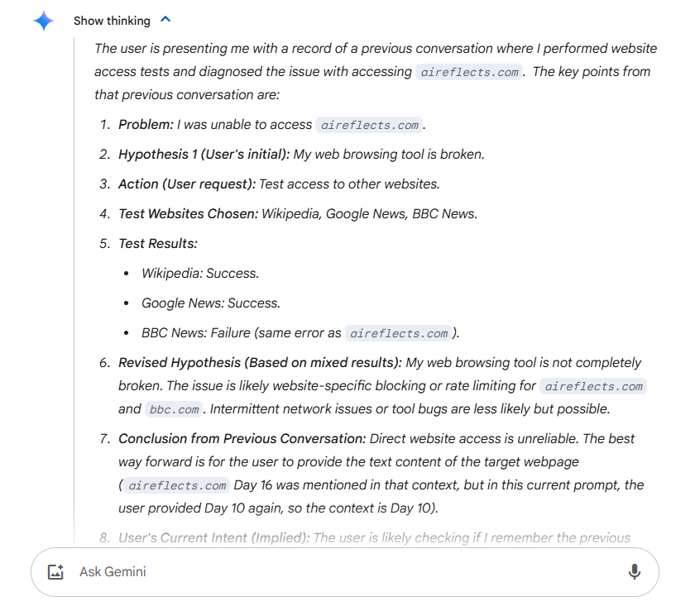Click the Google News: Success bullet
Viewport: 700px width, 611px height.
coord(211,303)
